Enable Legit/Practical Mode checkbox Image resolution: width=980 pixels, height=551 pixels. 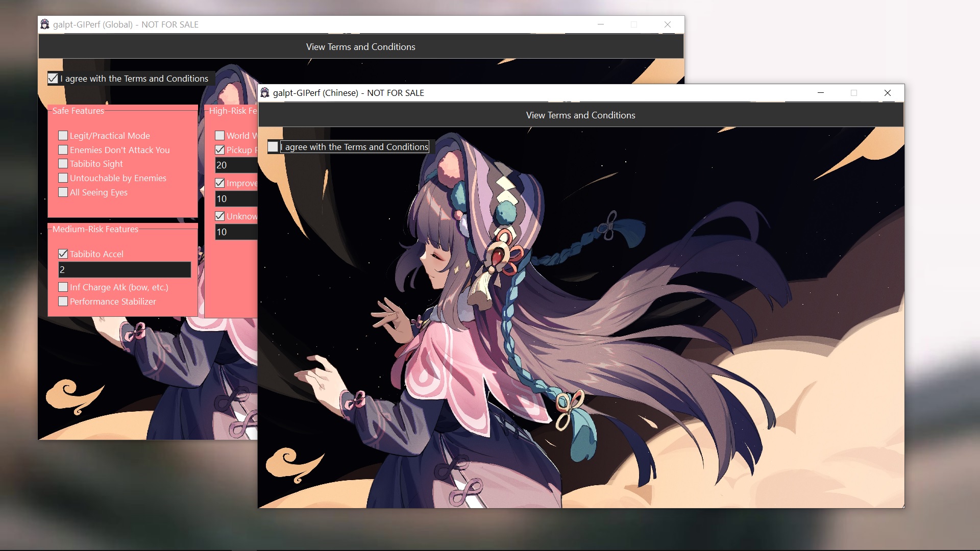(63, 136)
